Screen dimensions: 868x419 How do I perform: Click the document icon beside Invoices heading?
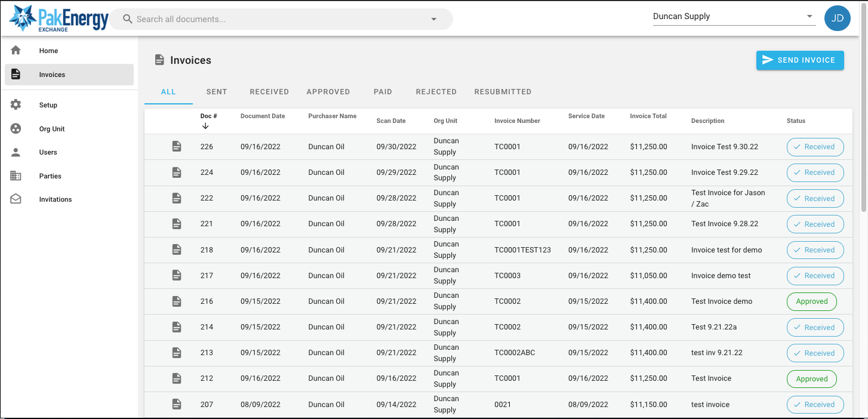pyautogui.click(x=159, y=60)
